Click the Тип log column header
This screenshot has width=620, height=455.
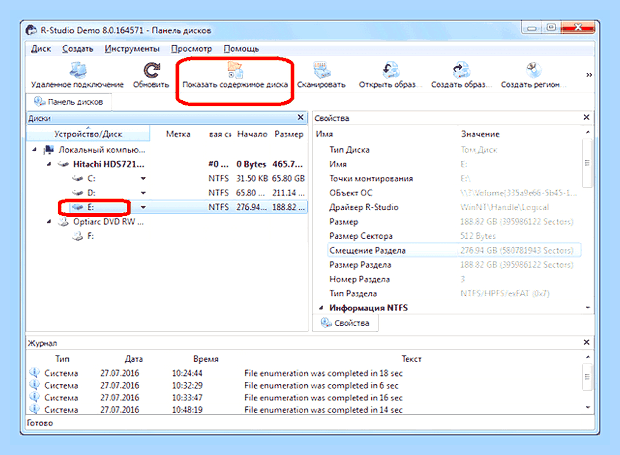[62, 359]
